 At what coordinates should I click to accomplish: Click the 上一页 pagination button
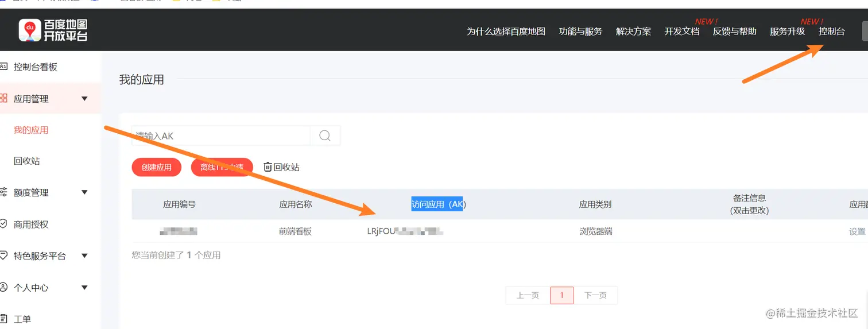pyautogui.click(x=528, y=295)
